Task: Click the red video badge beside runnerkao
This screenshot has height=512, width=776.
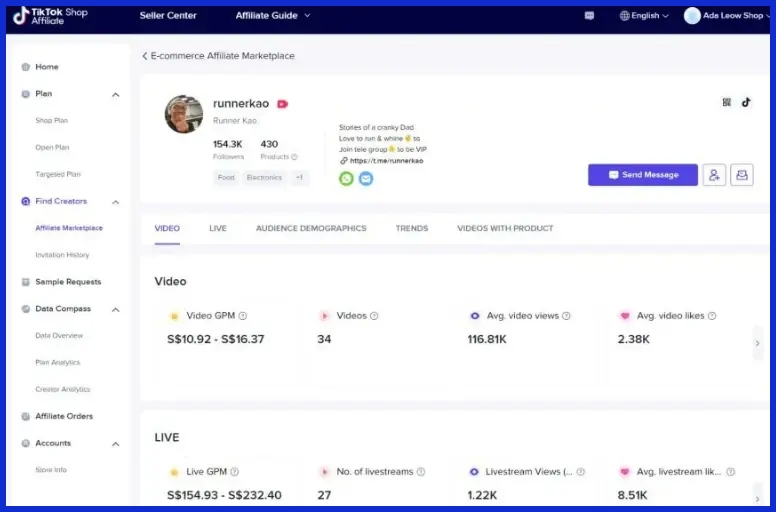Action: pyautogui.click(x=283, y=104)
